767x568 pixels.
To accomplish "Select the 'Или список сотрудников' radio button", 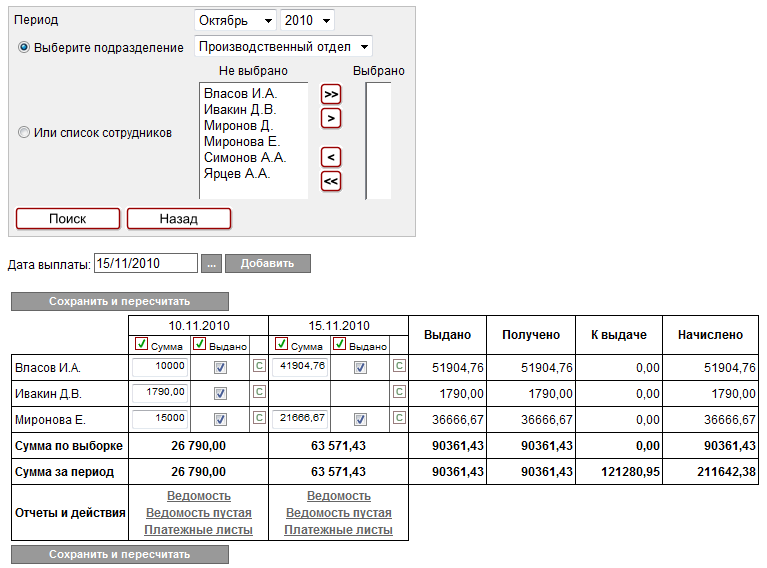I will tap(24, 132).
